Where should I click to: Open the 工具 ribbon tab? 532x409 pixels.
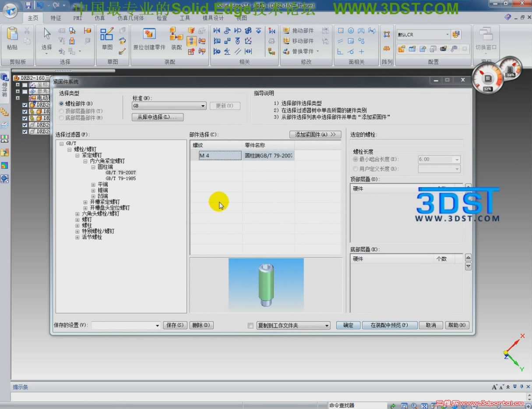(185, 18)
